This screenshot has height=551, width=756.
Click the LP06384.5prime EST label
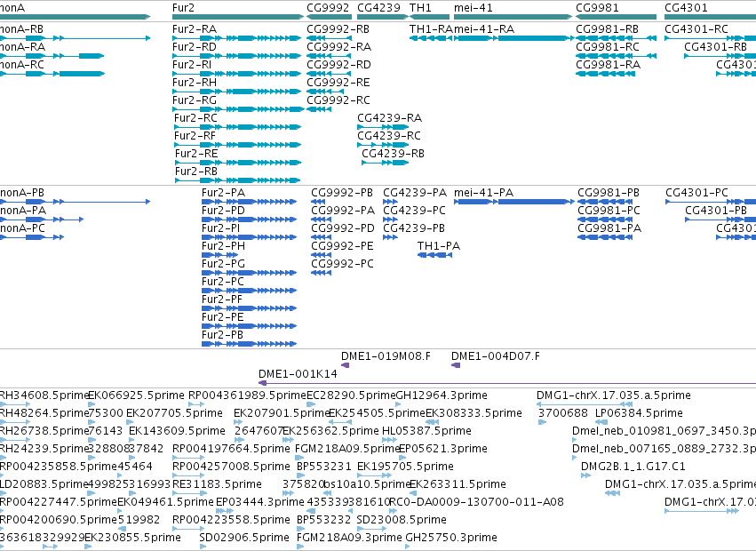click(639, 413)
